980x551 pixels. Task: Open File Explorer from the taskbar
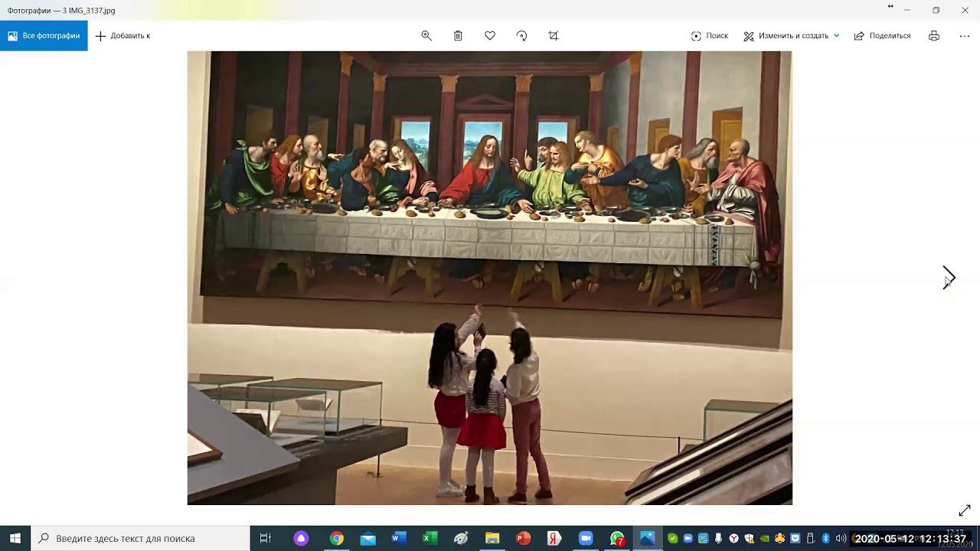coord(492,538)
